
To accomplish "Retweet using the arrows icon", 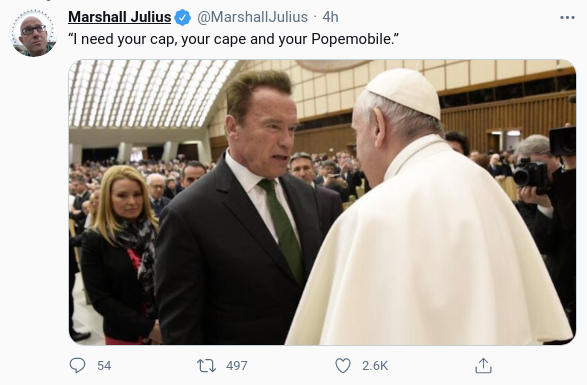I will coord(207,366).
